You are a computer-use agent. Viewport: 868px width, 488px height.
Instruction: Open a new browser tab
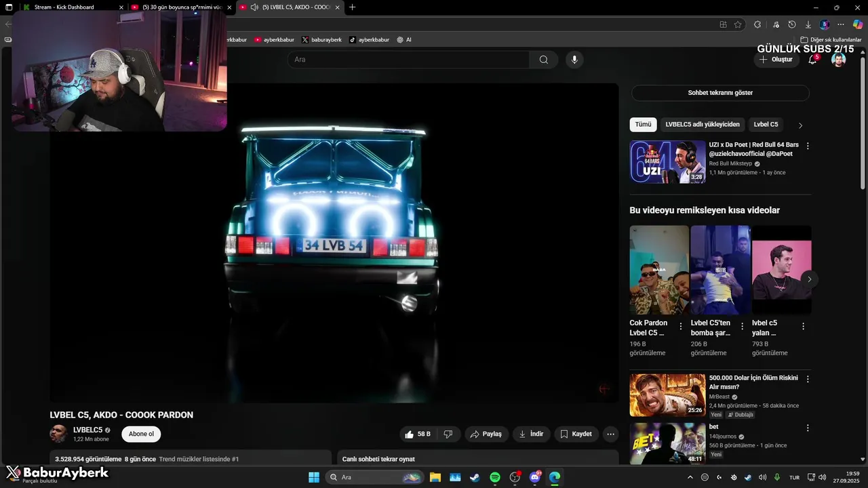click(352, 7)
